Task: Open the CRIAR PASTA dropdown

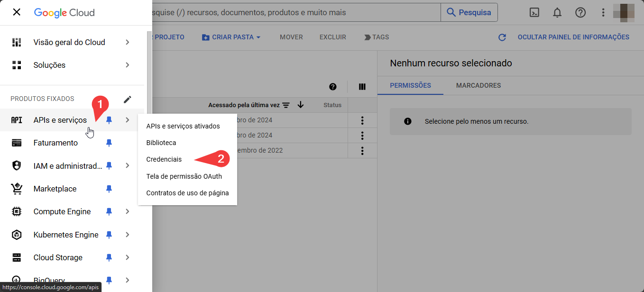Action: 231,37
